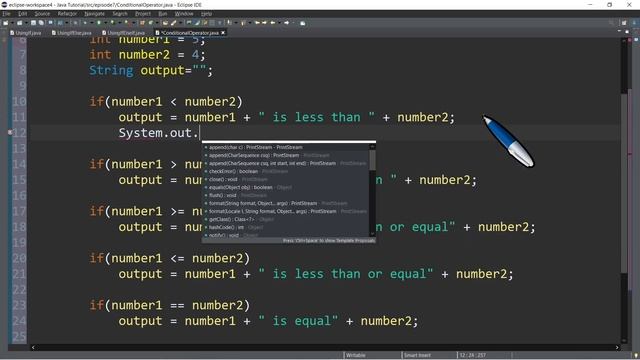Open the dropdown arrow next to New icon
The width and height of the screenshot is (640, 360).
click(12, 23)
